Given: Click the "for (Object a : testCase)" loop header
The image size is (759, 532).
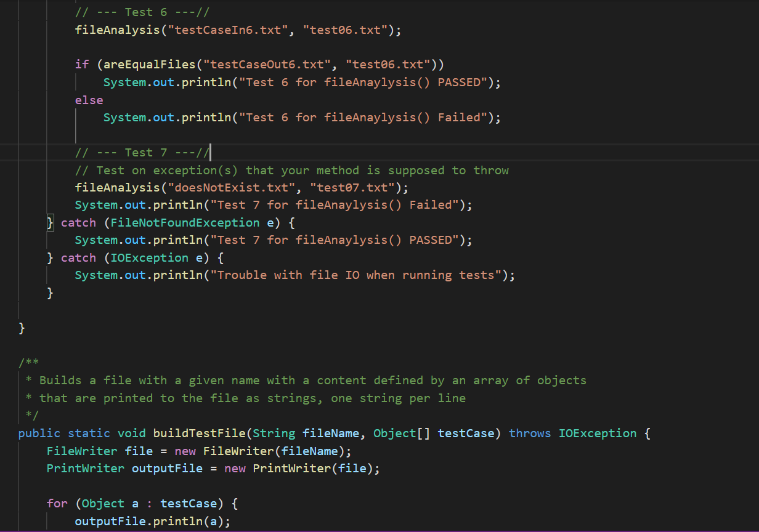Looking at the screenshot, I should click(x=142, y=504).
